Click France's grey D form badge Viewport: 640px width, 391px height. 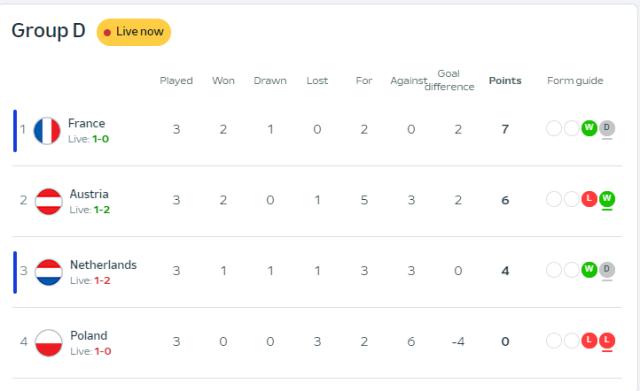click(607, 128)
